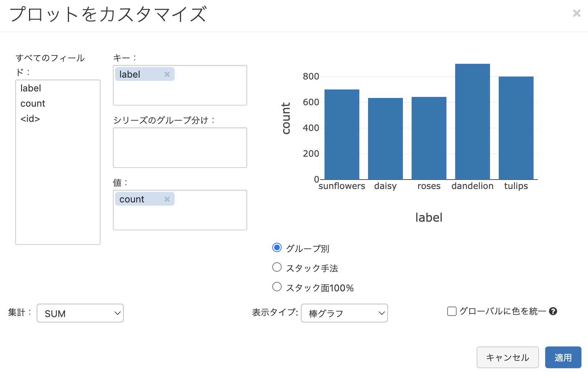Click the キャンセル button

tap(507, 357)
